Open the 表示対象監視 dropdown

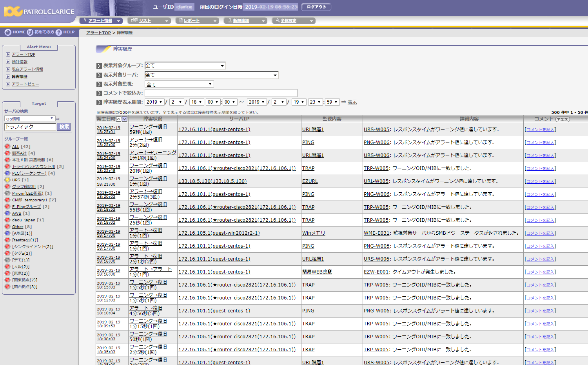tap(179, 84)
